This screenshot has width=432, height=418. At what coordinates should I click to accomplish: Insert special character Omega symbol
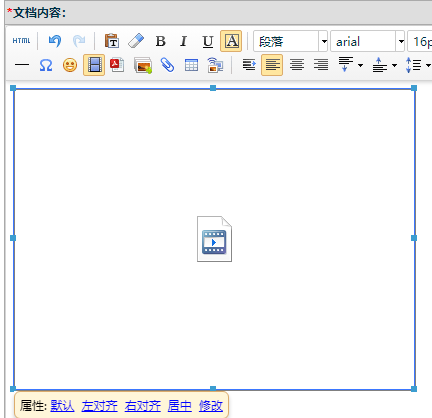46,65
